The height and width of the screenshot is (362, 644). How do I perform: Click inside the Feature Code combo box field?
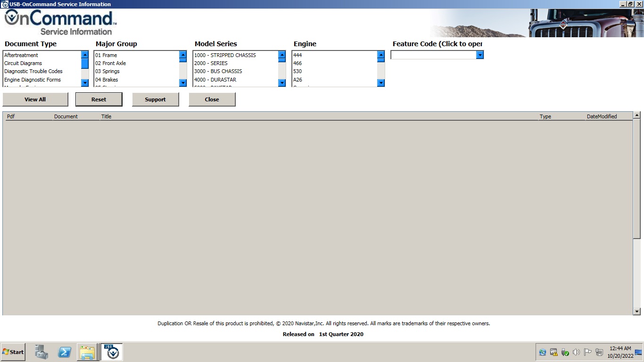point(433,55)
